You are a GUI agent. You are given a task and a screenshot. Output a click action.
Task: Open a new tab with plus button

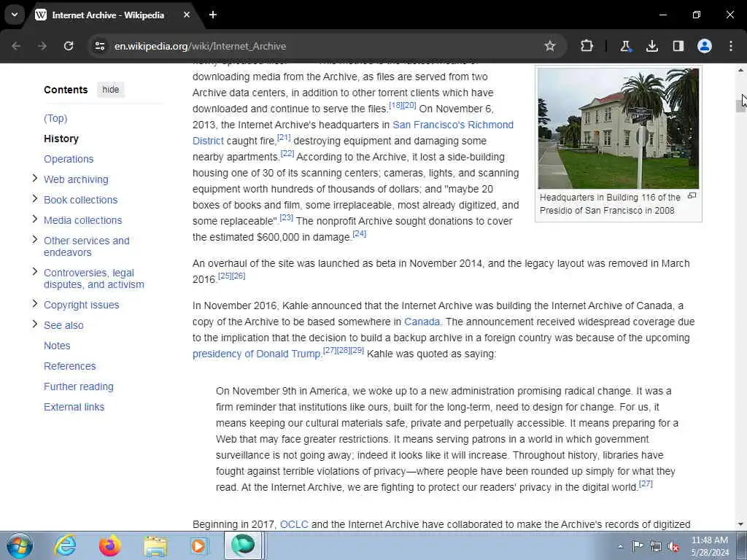click(x=213, y=15)
